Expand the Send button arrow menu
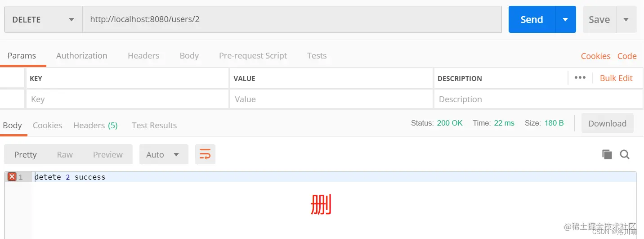This screenshot has width=644, height=239. (x=566, y=19)
